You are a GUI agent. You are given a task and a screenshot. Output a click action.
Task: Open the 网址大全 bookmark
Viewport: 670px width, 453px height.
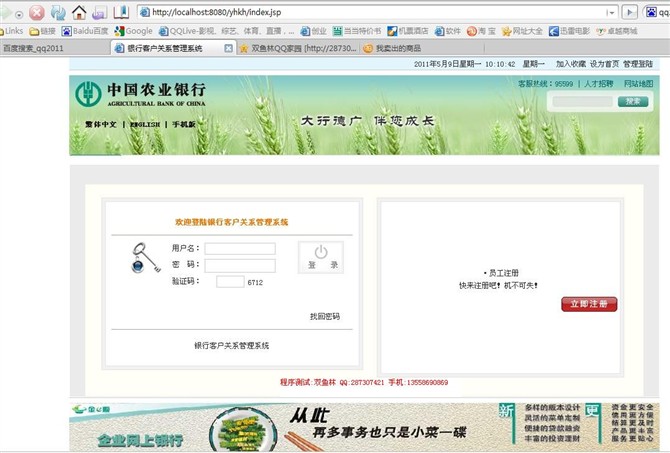(522, 31)
